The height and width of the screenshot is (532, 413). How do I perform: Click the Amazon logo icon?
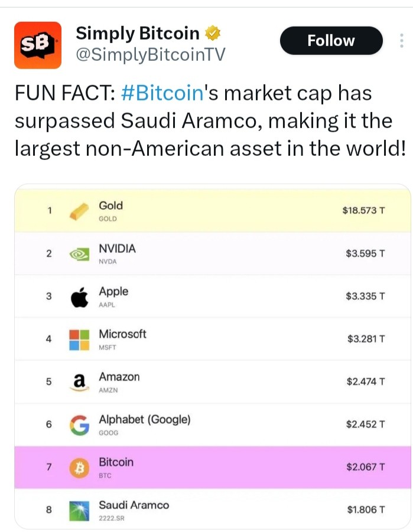(79, 383)
